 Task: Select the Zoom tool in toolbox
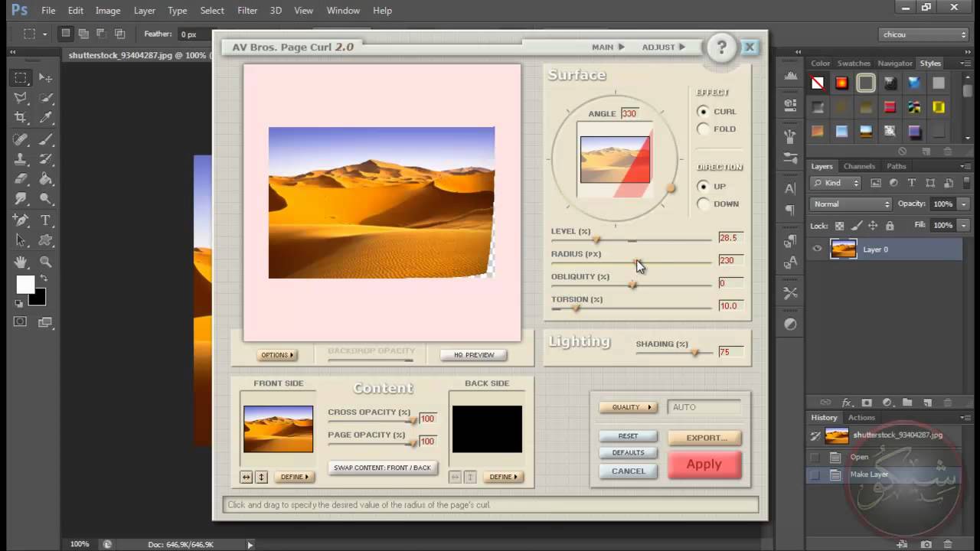46,262
